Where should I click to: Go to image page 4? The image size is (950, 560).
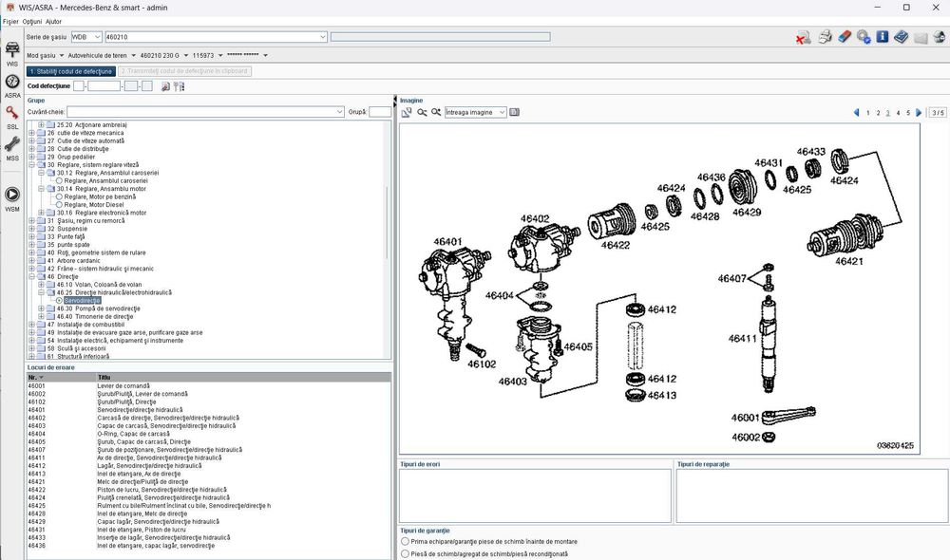(898, 113)
